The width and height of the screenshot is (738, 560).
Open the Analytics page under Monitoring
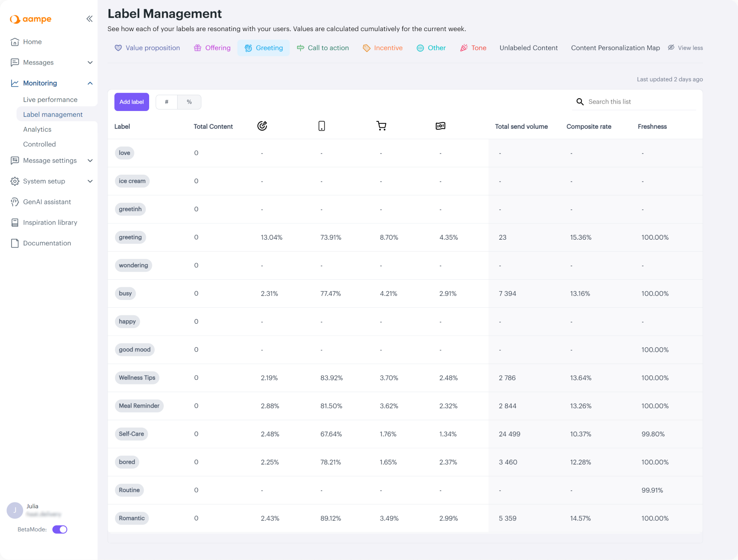tap(37, 129)
